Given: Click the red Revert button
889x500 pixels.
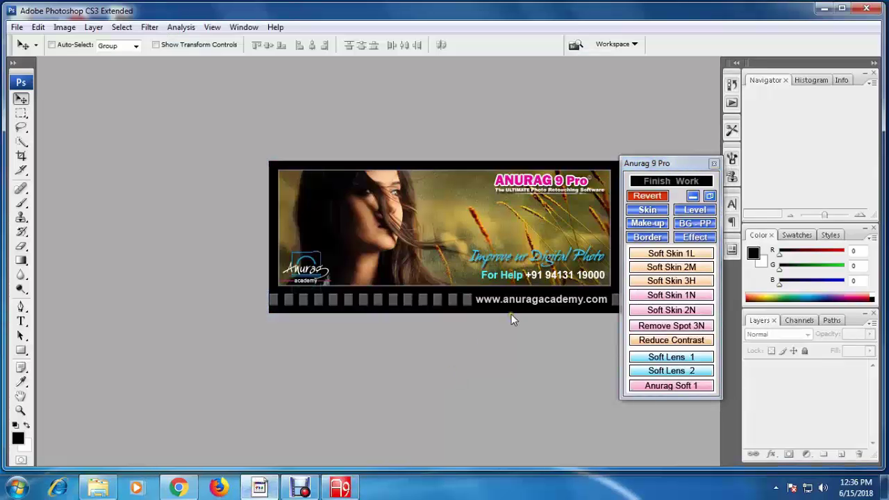Looking at the screenshot, I should click(x=647, y=196).
